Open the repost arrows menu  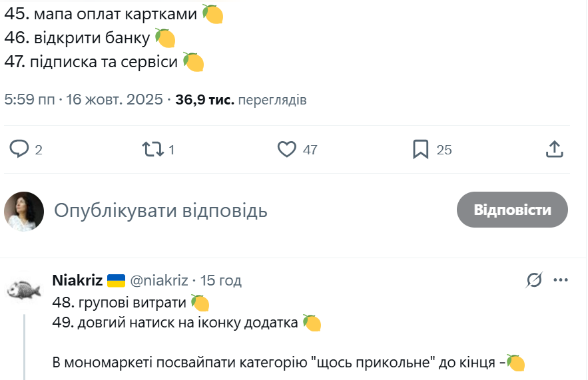(153, 149)
